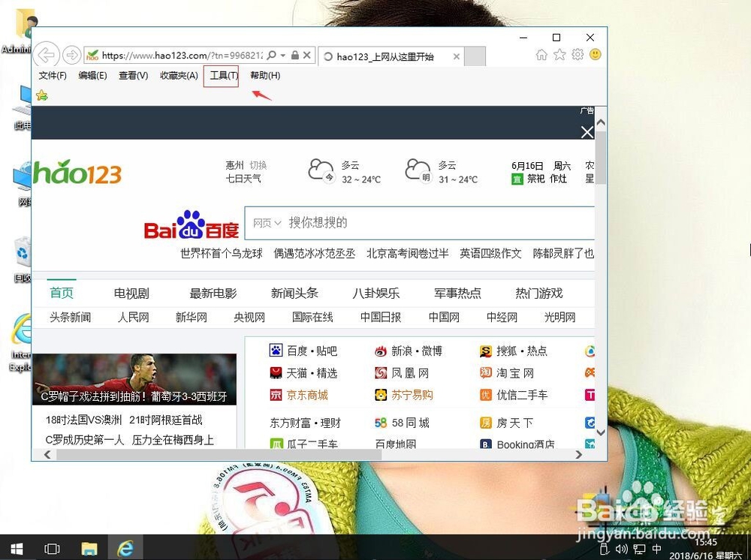Click the volume speaker tray icon
This screenshot has height=560, width=751.
click(622, 549)
